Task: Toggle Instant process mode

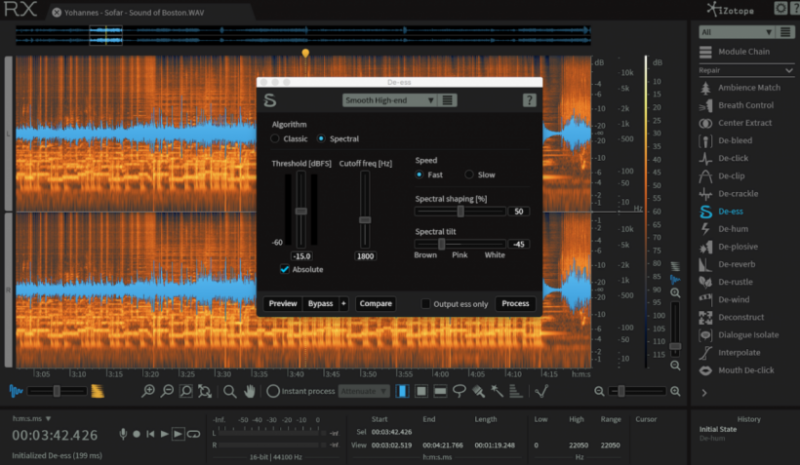Action: pyautogui.click(x=273, y=391)
